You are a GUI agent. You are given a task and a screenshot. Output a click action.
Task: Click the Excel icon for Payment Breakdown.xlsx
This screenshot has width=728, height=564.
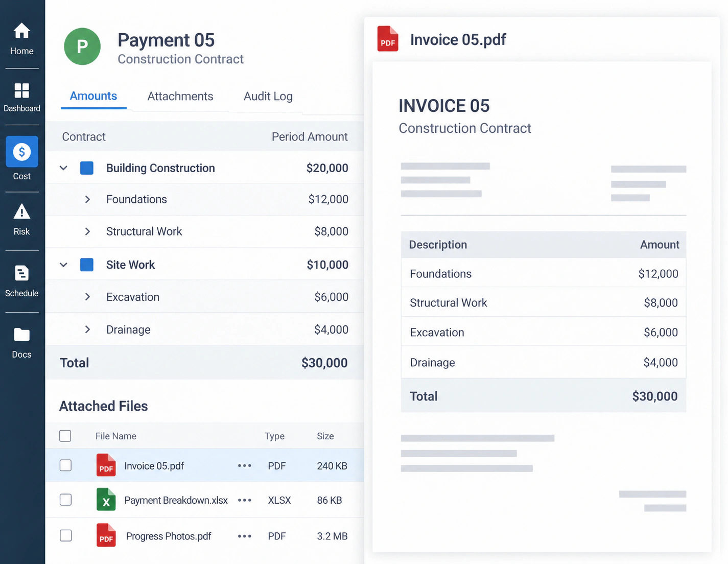point(106,500)
